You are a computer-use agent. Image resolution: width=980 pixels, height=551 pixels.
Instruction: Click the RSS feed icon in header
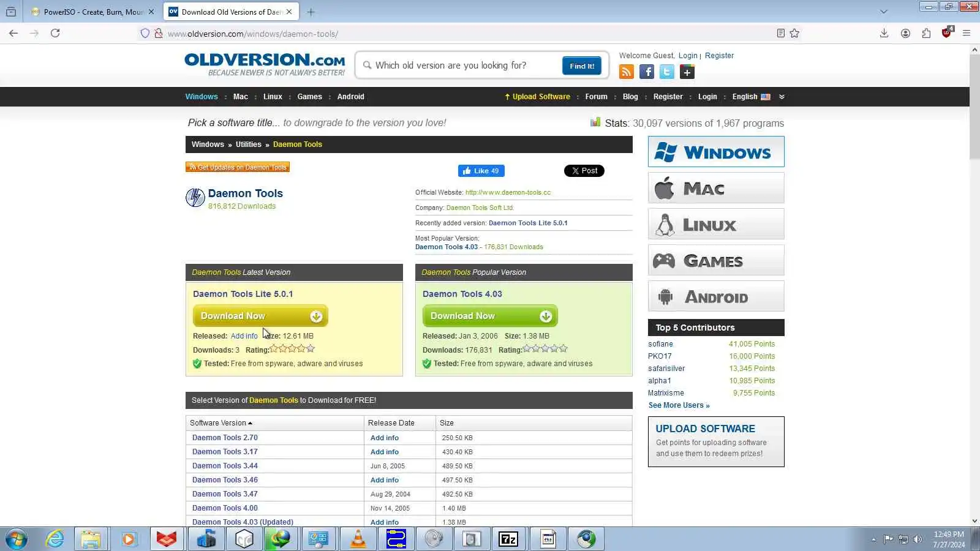627,72
